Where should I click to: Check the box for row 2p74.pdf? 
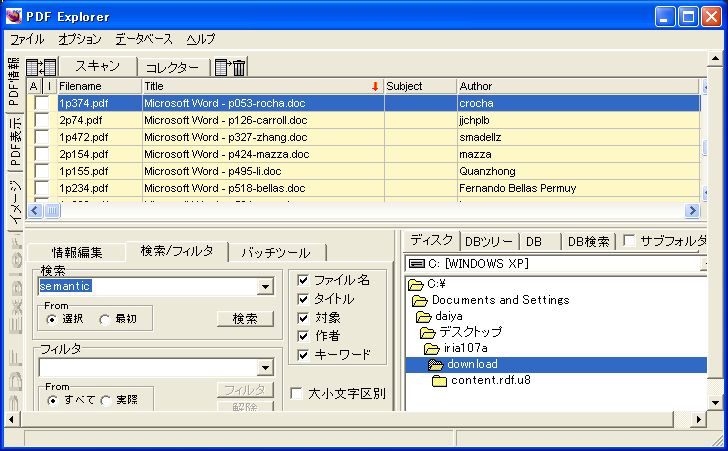pos(42,120)
